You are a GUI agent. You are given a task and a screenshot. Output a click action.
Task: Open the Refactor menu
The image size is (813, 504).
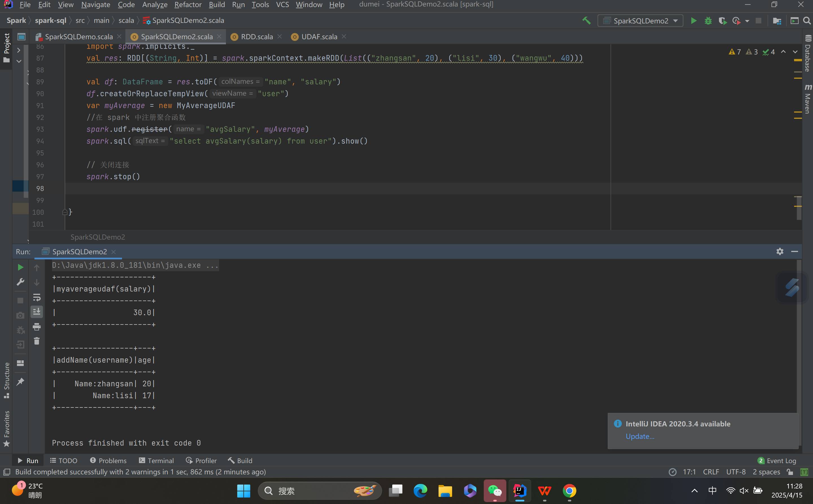click(188, 5)
